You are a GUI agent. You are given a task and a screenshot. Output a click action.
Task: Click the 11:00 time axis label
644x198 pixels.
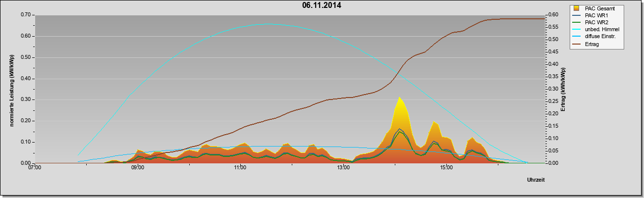point(240,167)
